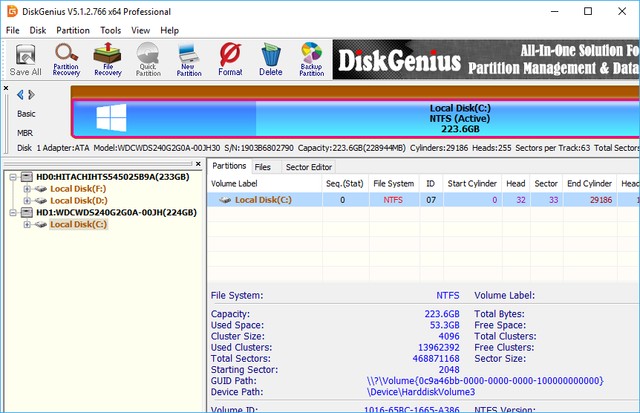Click the DiskGenius app logo in the title bar
Viewport: 640px width, 413px height.
(12, 11)
